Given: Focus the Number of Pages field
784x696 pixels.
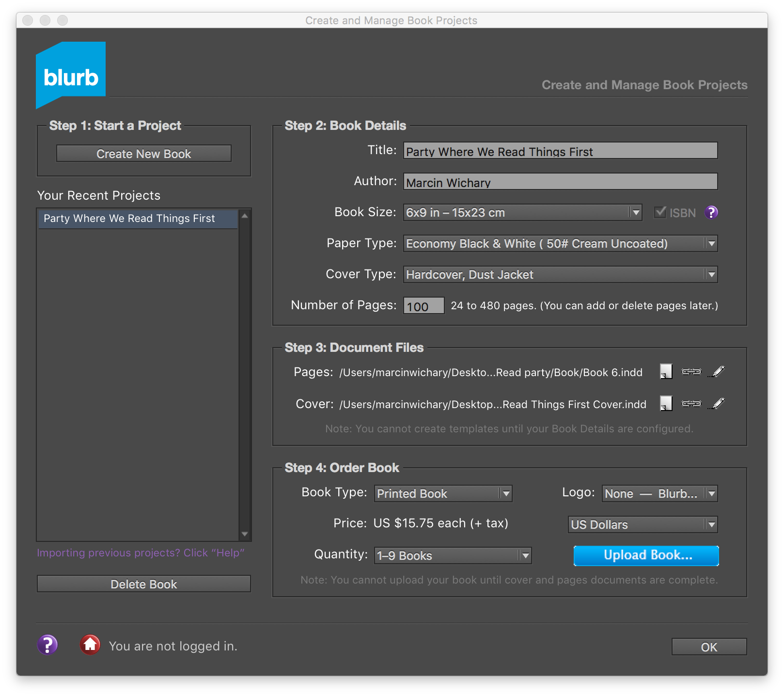Looking at the screenshot, I should (424, 305).
